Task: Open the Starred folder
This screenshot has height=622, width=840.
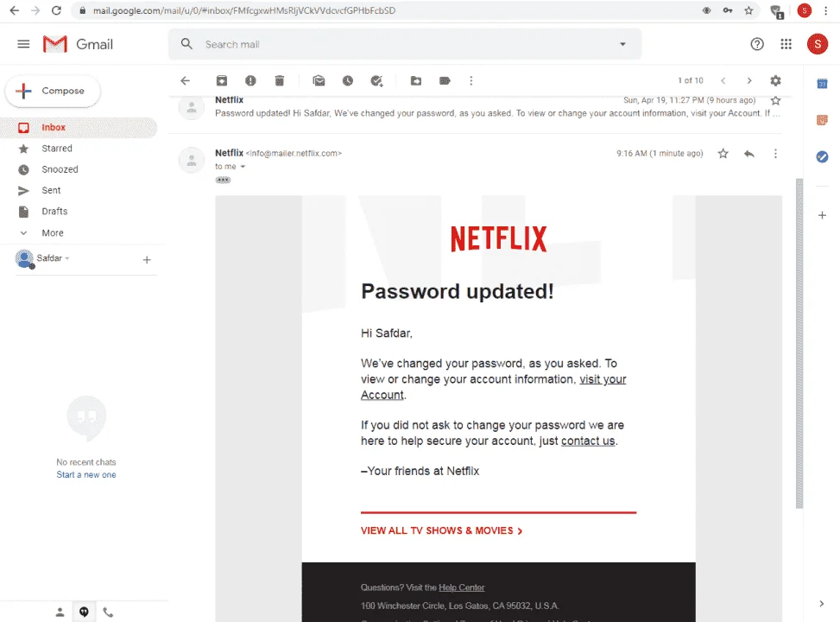Action: (x=57, y=149)
